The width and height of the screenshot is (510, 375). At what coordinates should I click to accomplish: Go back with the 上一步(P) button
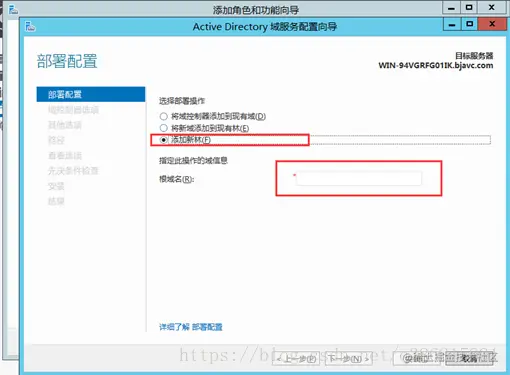pyautogui.click(x=296, y=359)
